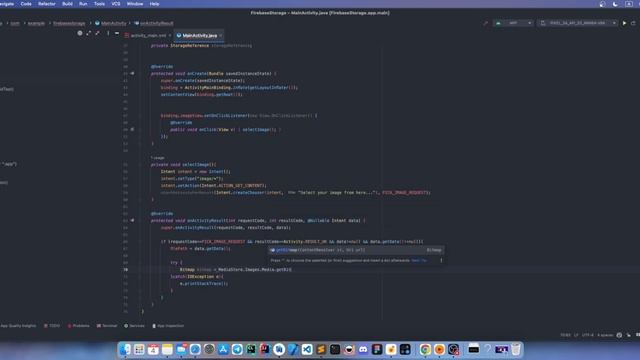Click the build hammer icon in toolbar
Image resolution: width=640 pixels, height=360 pixels.
coord(485,23)
